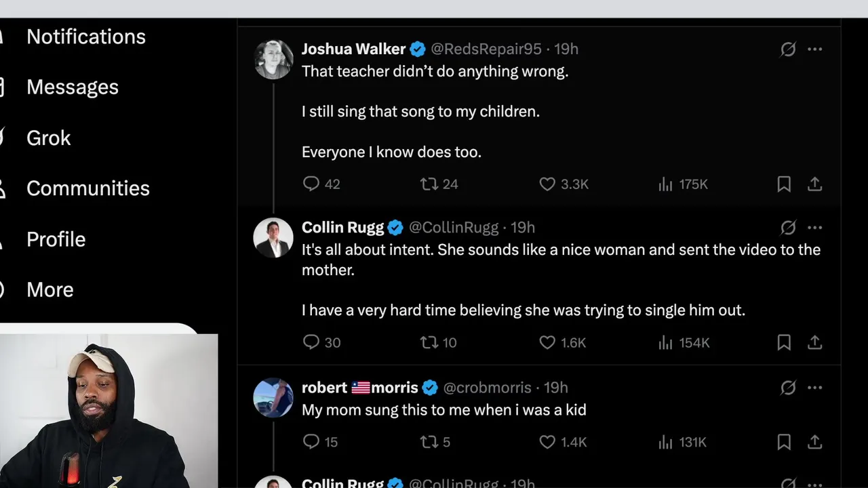Repost robert morris's tweet

click(x=429, y=442)
